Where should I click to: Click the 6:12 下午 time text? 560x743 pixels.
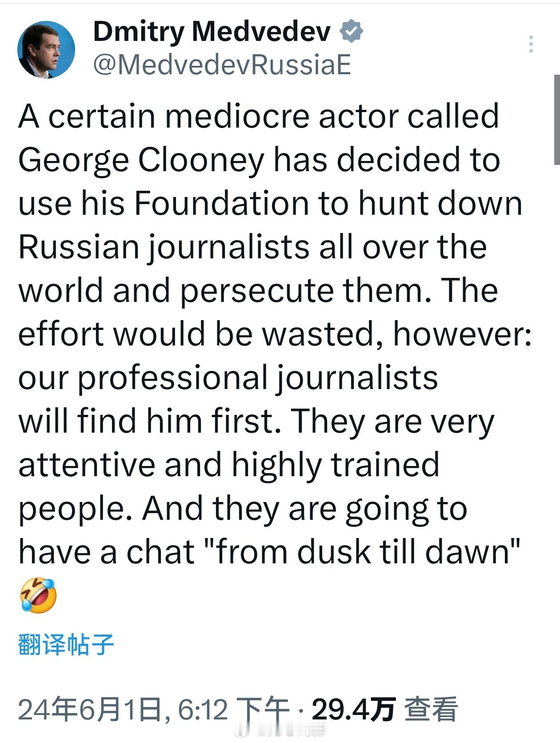click(234, 709)
